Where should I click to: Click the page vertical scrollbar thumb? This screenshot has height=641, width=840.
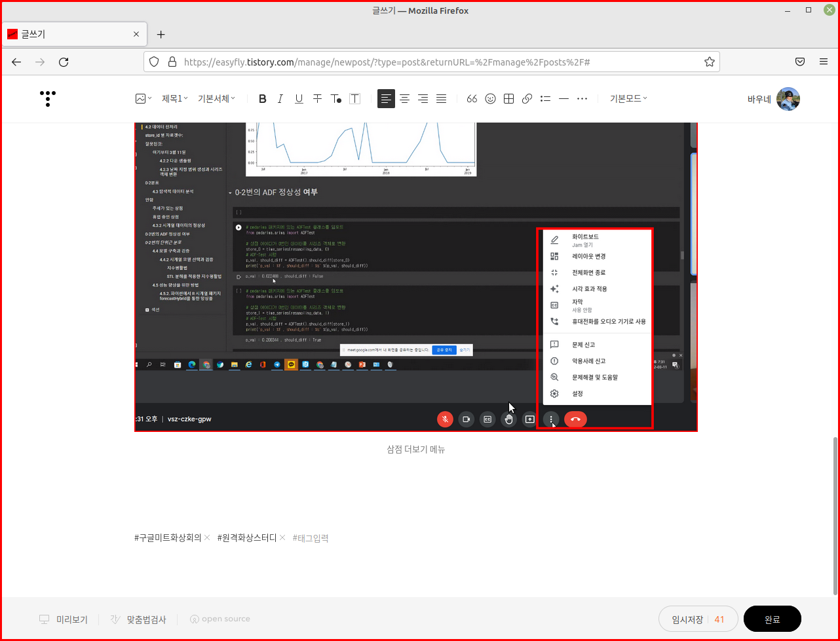tap(835, 516)
